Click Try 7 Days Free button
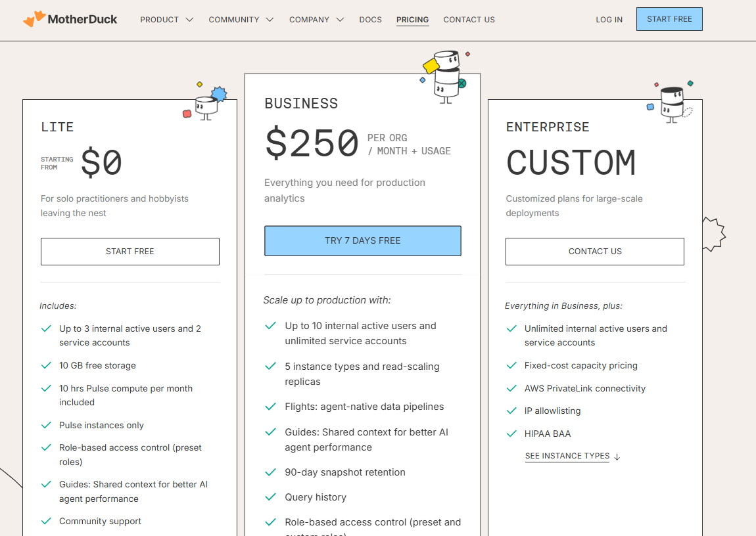This screenshot has height=536, width=756. pos(363,241)
